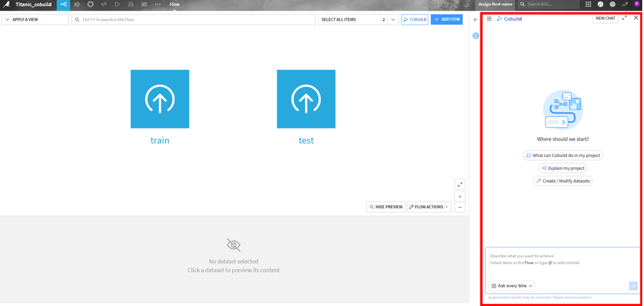Click the info icon beside Cobuild panel
Viewport: 644px width, 306px height.
[x=476, y=36]
